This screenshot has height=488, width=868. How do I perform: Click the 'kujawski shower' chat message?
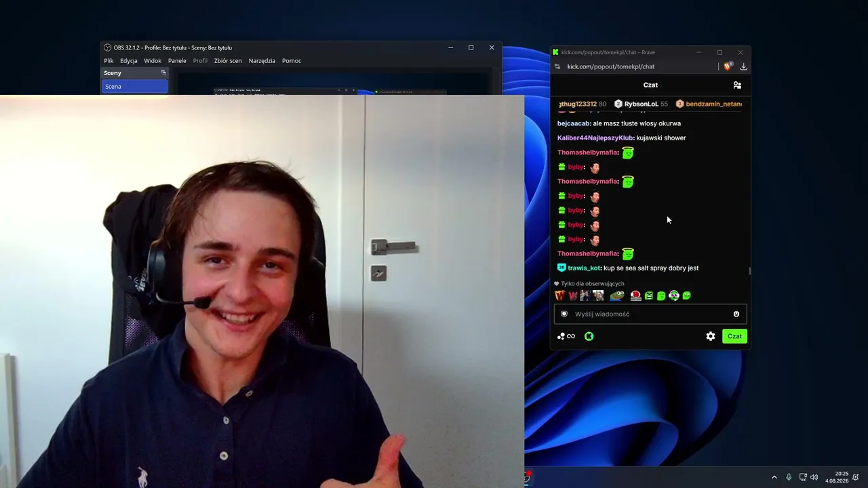tap(661, 138)
